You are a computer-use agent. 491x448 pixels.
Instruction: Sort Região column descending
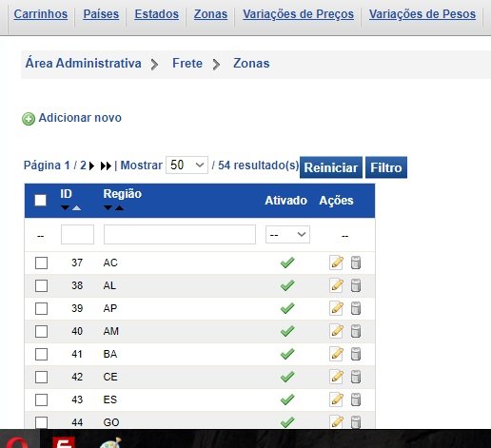108,208
